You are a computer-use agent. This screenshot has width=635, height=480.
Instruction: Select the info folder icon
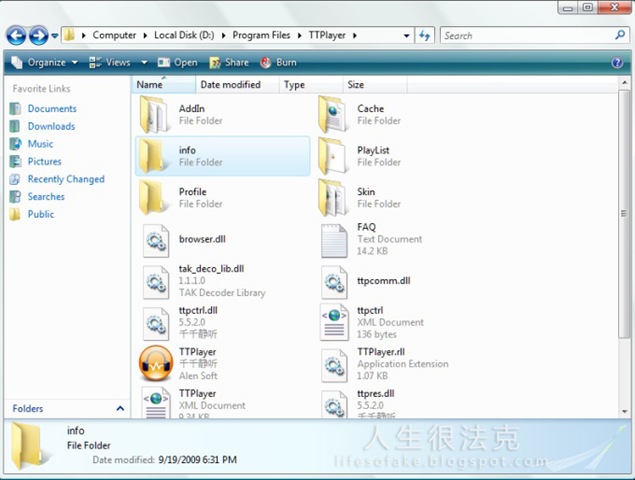(x=154, y=156)
